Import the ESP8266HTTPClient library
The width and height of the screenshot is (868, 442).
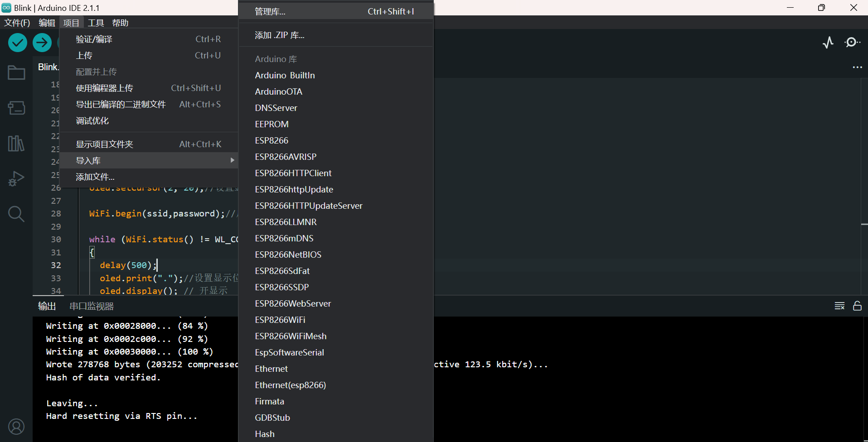point(336,173)
